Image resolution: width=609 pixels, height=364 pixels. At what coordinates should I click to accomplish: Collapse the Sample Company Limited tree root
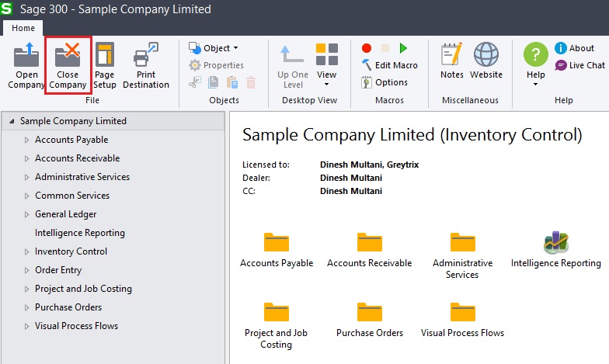pos(12,121)
